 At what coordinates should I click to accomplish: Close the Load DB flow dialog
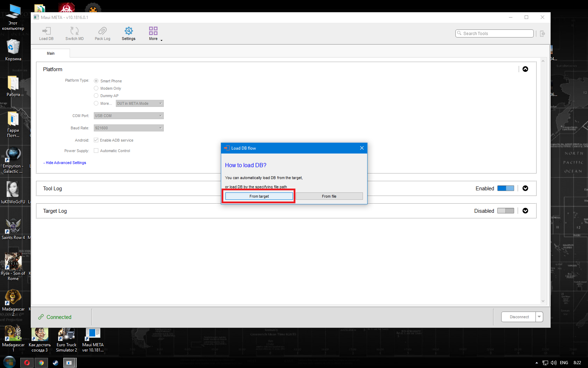(x=362, y=148)
